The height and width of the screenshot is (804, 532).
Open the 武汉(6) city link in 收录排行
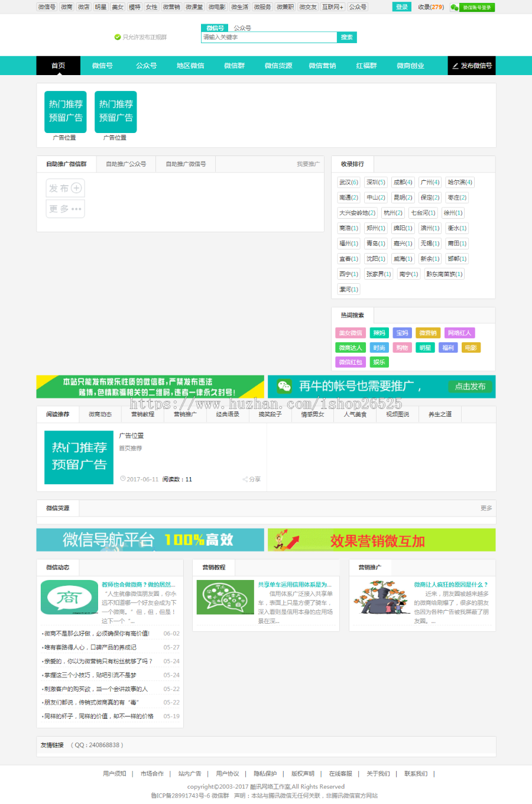click(x=349, y=182)
